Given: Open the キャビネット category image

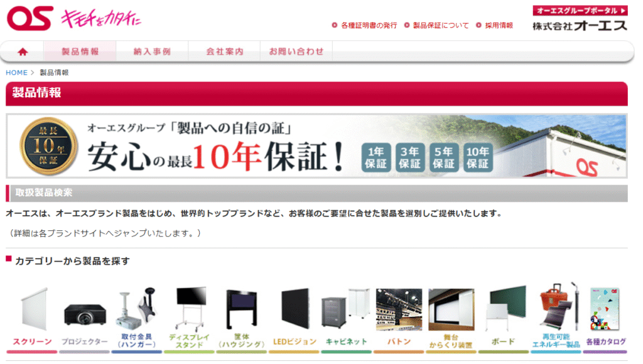Looking at the screenshot, I should (346, 308).
